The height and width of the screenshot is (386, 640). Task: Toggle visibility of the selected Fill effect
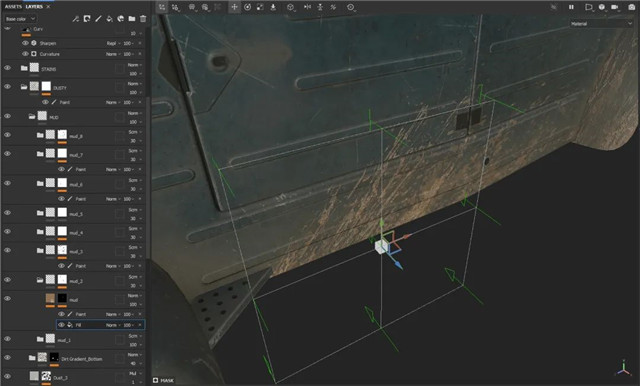click(x=61, y=325)
